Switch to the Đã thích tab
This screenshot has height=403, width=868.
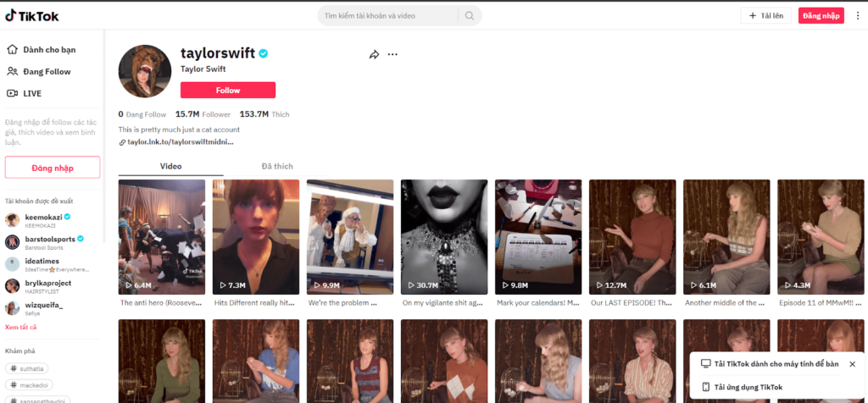coord(277,166)
